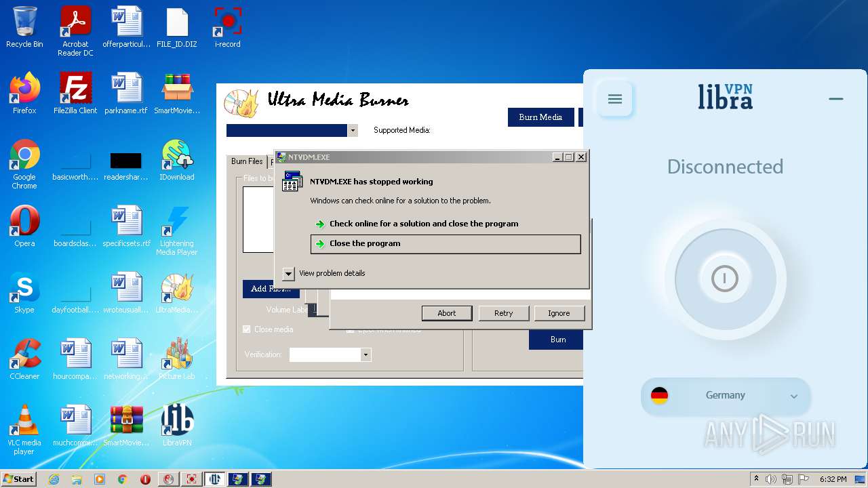Open specificsets.rtf document
The height and width of the screenshot is (488, 868).
point(126,226)
